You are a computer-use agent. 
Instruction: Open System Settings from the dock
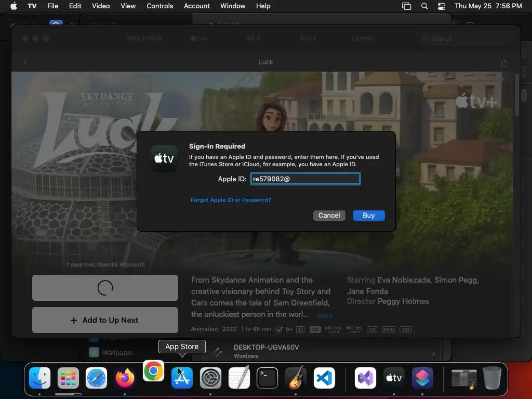click(x=210, y=378)
